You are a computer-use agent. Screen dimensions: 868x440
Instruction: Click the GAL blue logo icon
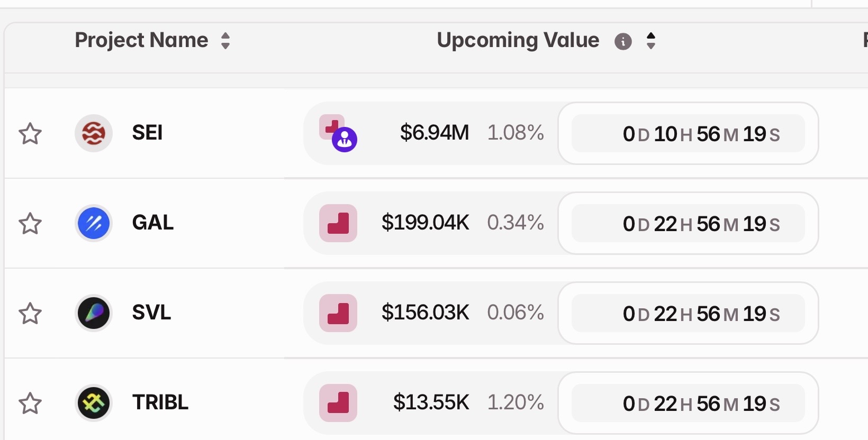click(94, 223)
